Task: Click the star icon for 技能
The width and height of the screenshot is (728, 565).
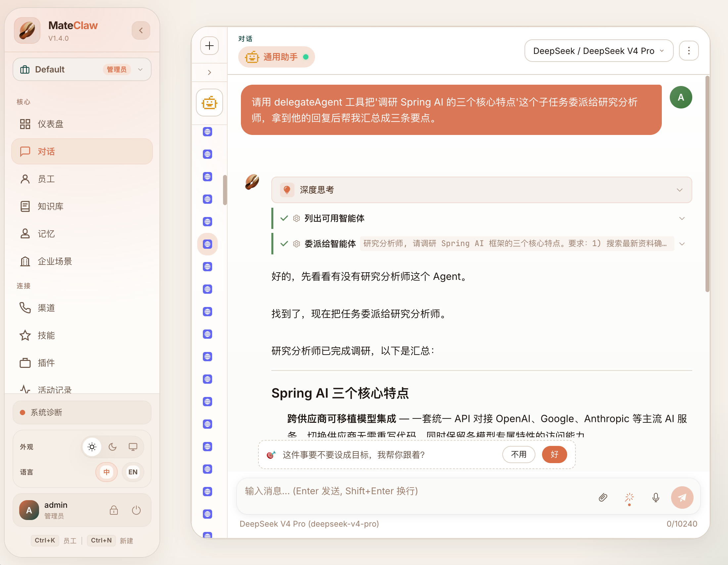Action: click(x=25, y=335)
